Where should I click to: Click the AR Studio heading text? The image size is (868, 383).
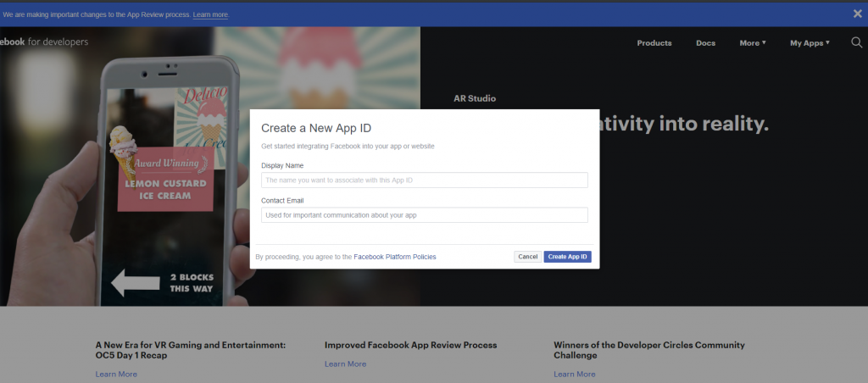coord(475,98)
